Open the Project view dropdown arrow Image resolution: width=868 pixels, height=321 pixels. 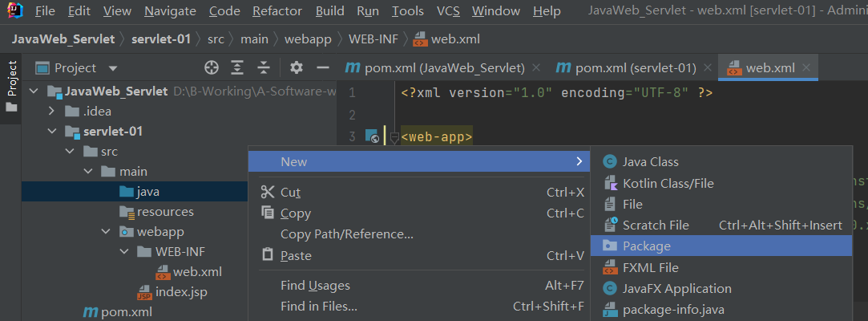113,68
